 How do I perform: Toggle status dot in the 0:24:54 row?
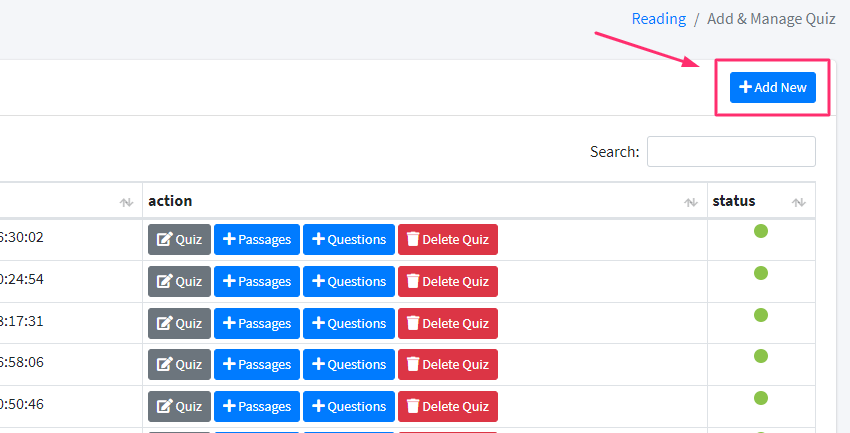coord(761,273)
